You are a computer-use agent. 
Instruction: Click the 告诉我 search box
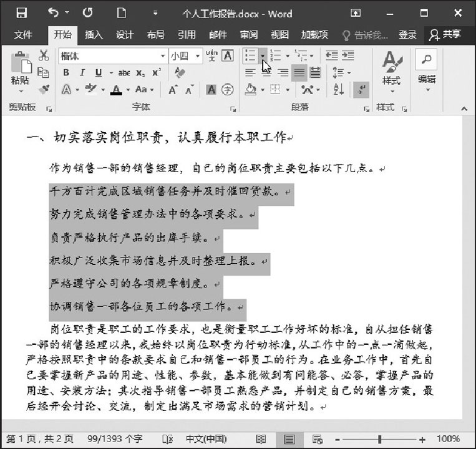(x=365, y=34)
